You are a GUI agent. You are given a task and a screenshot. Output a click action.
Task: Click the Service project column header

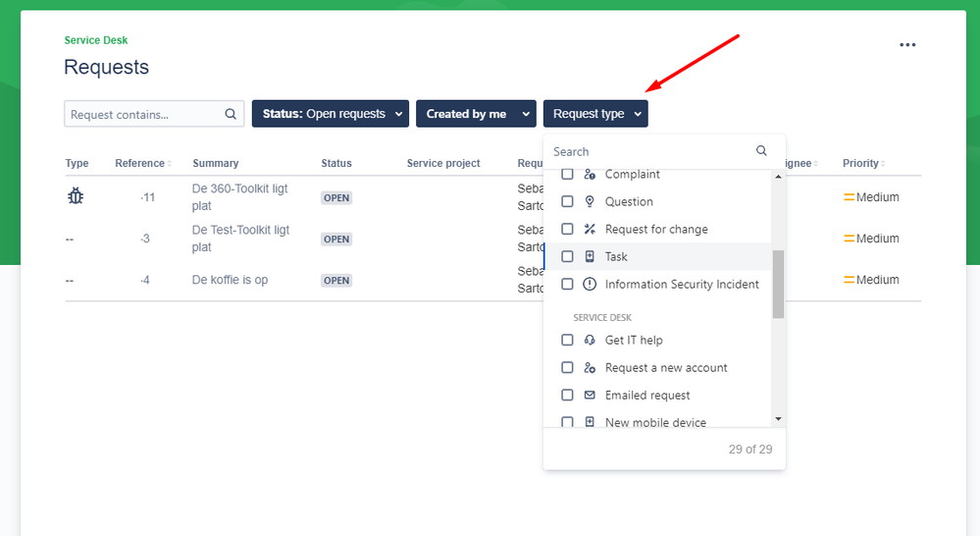[x=443, y=163]
